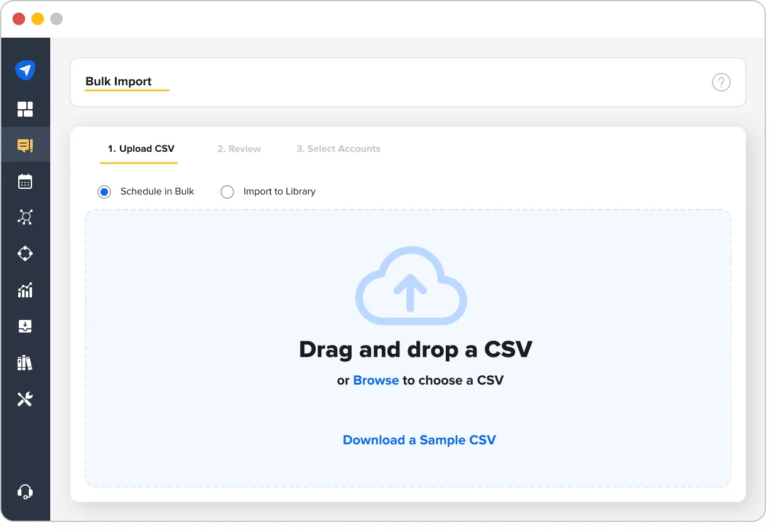
Task: Choose the Import to Library option
Action: pos(227,191)
